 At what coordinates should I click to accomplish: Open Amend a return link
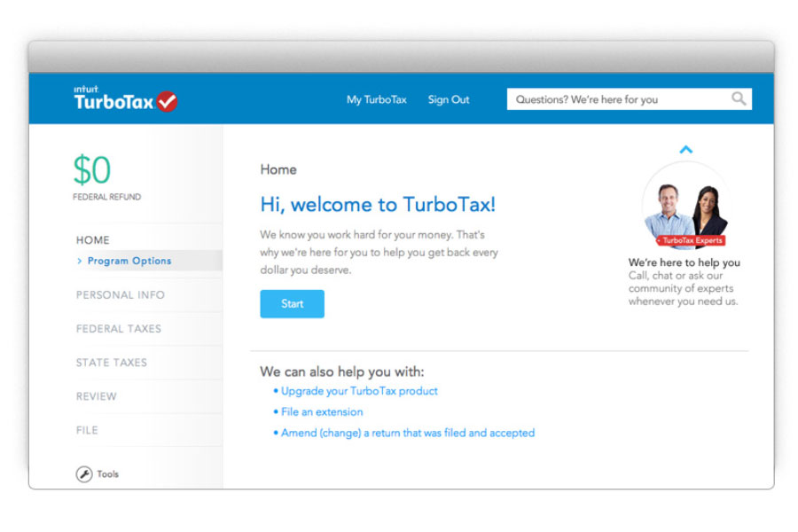pos(408,433)
